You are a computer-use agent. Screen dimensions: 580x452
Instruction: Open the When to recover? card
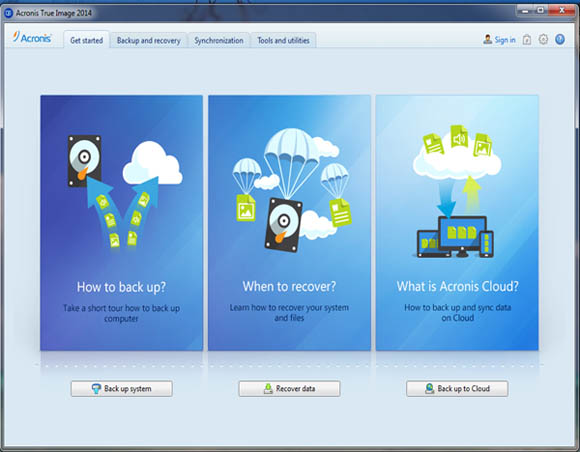click(289, 223)
